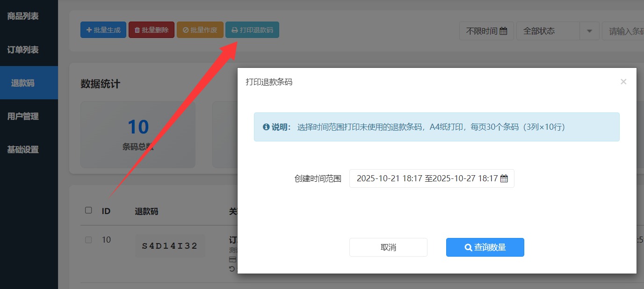Open 基础设置 from the sidebar

point(23,149)
